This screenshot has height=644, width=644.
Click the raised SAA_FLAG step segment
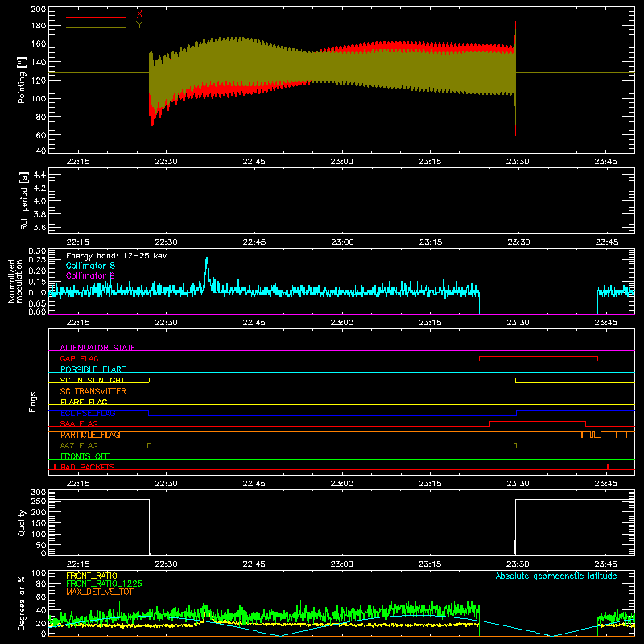point(538,422)
